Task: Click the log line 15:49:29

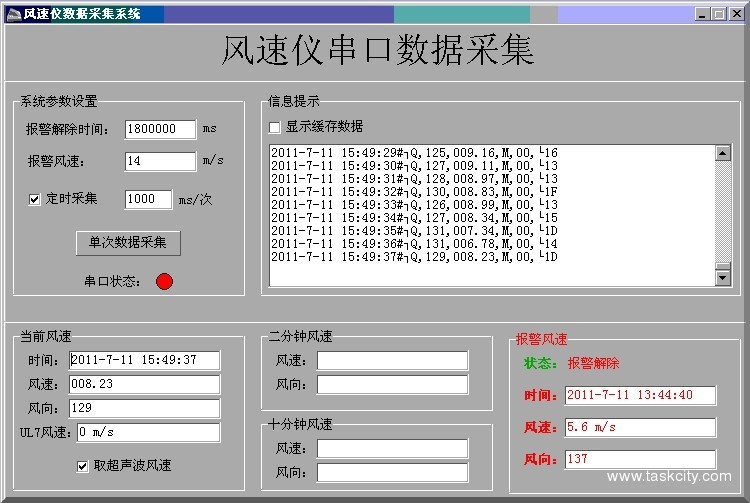Action: coord(414,153)
